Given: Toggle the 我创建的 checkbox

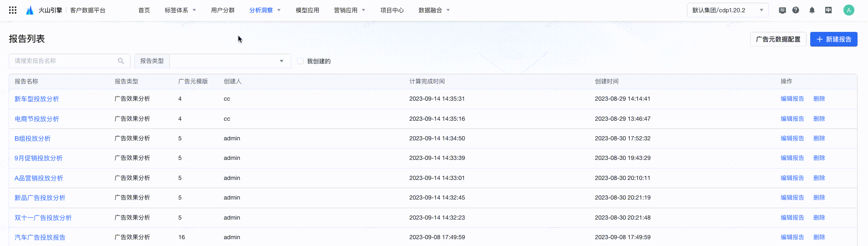Looking at the screenshot, I should click(300, 61).
